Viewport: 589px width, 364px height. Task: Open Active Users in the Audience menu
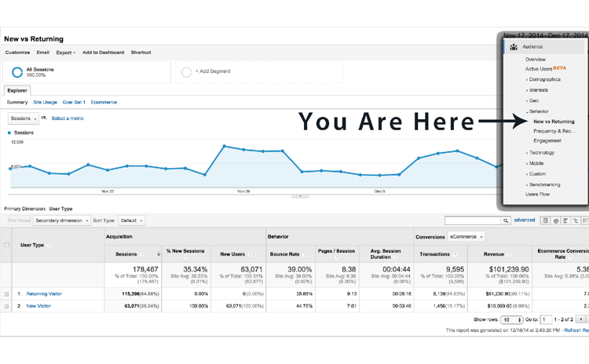coord(539,69)
